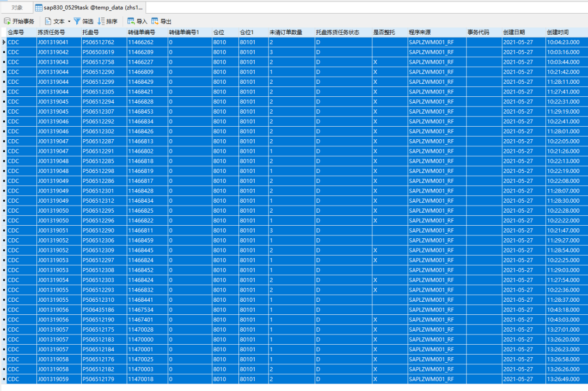
Task: Select pallet cell P506512758
Action: pyautogui.click(x=104, y=62)
